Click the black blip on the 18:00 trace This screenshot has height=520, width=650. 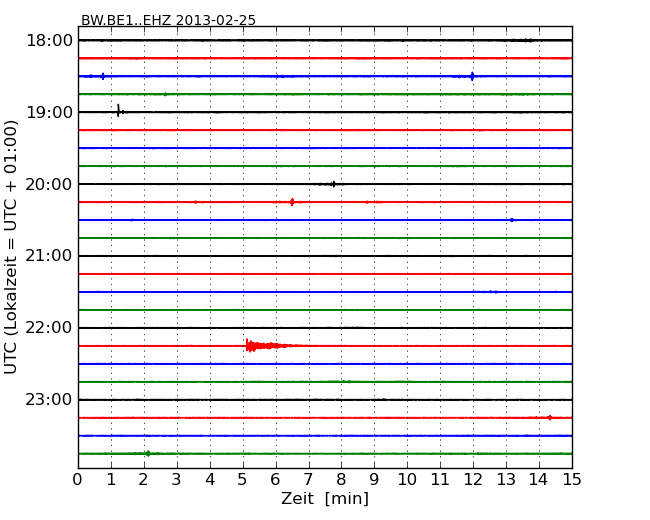(x=527, y=40)
